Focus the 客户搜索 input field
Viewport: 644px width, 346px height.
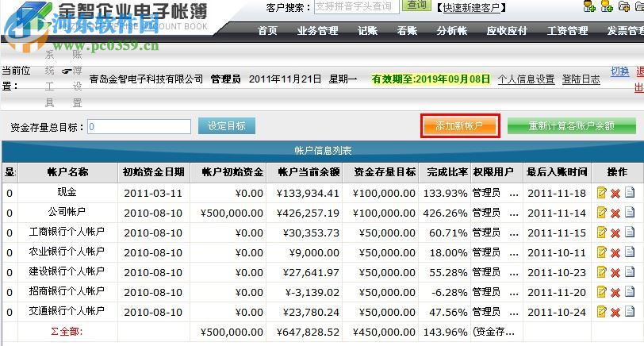357,6
